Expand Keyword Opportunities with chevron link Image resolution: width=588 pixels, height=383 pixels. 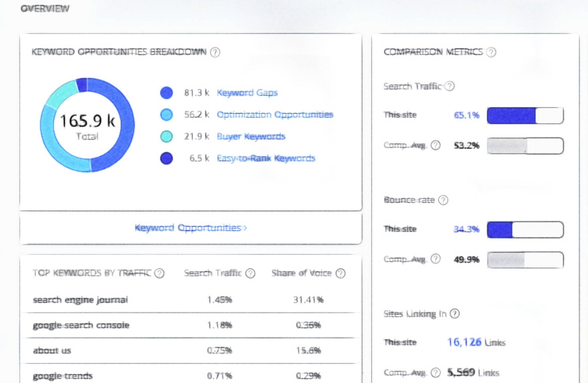pyautogui.click(x=191, y=228)
